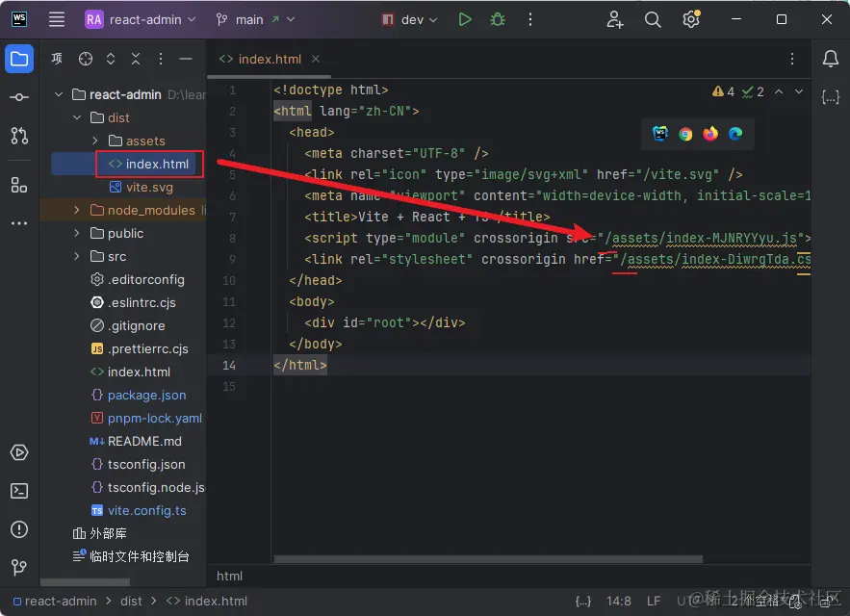Open the Structure tool window
The image size is (850, 616).
tap(19, 186)
